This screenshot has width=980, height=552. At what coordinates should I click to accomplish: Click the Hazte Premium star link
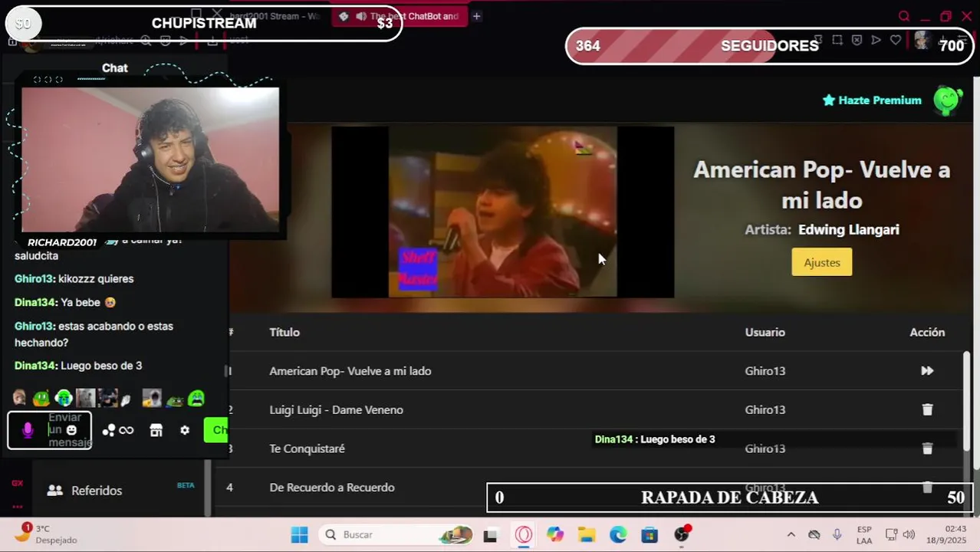(872, 100)
